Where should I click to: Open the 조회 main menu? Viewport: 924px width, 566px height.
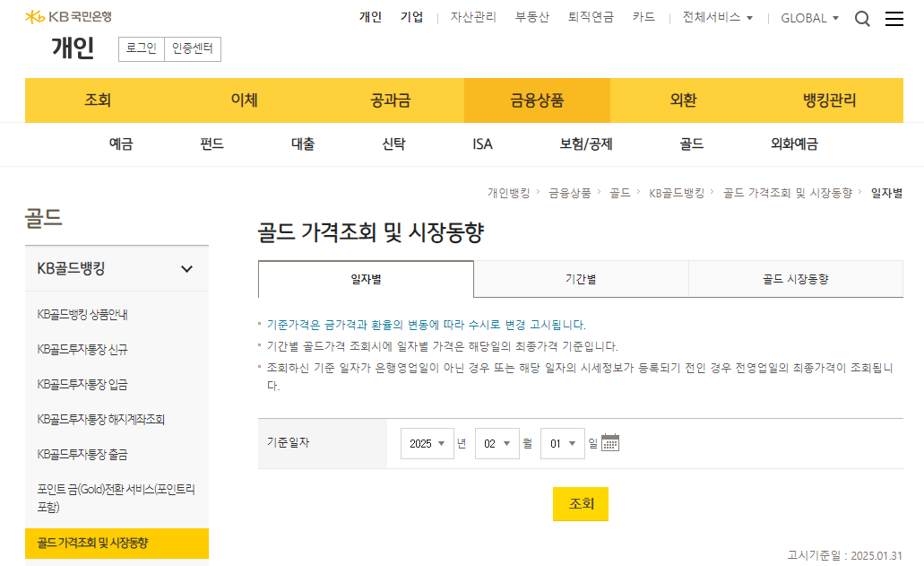(98, 100)
